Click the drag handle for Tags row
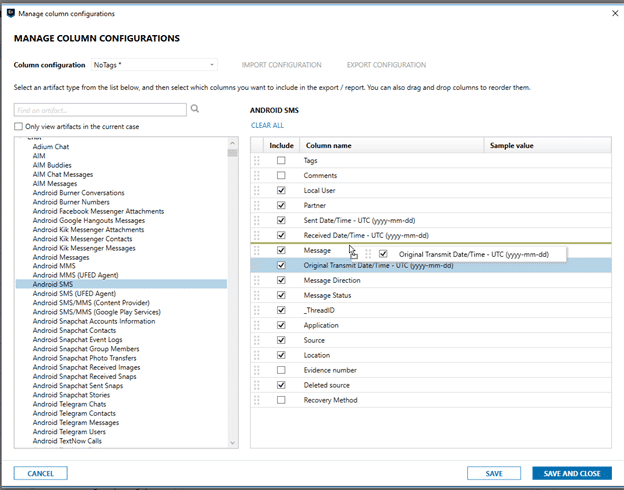 [x=257, y=160]
